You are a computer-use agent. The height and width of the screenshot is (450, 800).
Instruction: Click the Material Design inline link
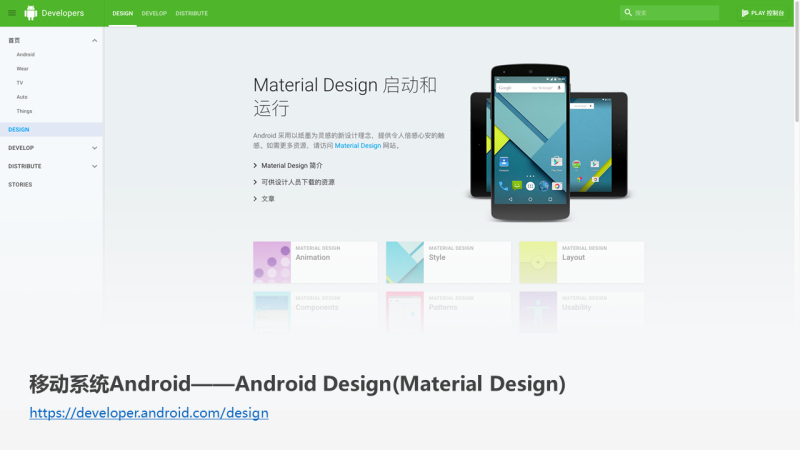point(358,145)
